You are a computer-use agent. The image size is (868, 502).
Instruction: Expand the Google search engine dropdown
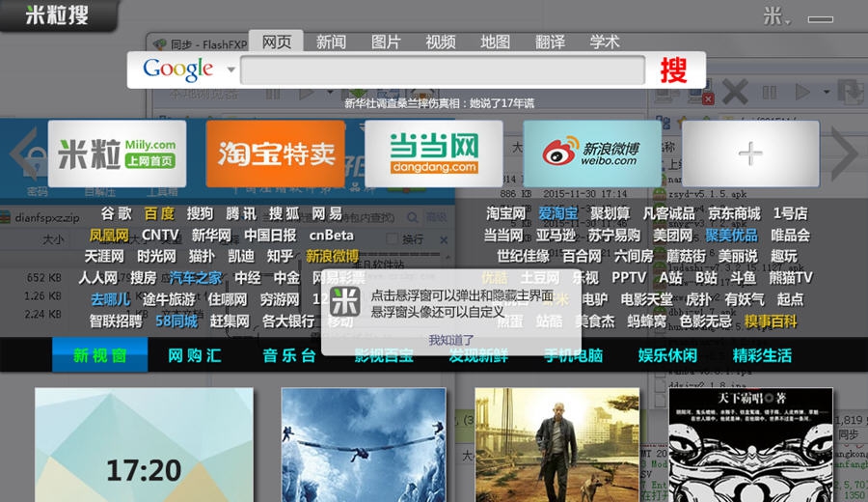click(x=231, y=70)
